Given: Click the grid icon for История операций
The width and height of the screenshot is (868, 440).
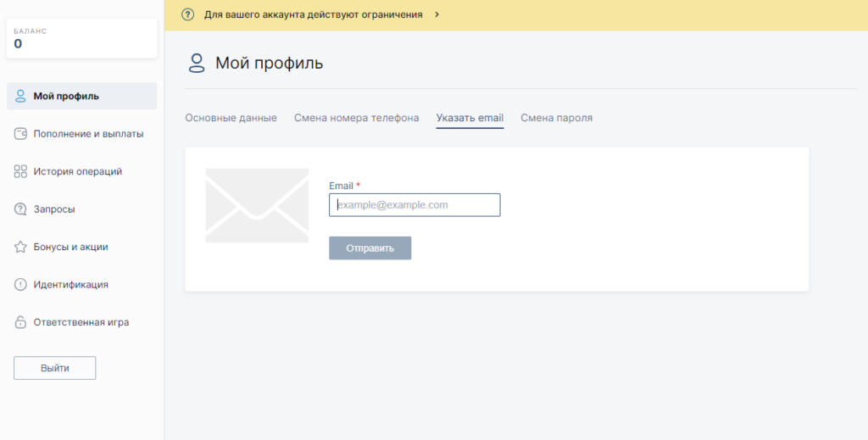Looking at the screenshot, I should [x=20, y=171].
